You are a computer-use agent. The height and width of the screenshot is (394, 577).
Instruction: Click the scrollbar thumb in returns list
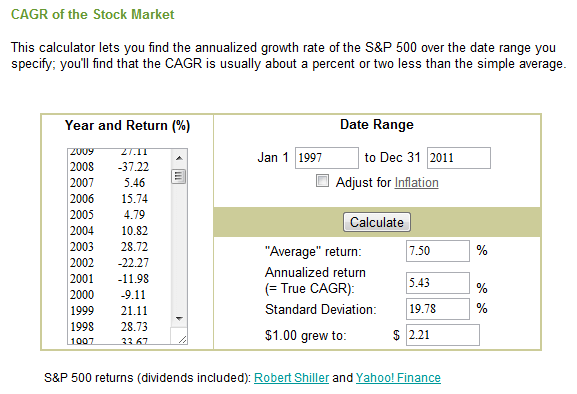pos(179,176)
